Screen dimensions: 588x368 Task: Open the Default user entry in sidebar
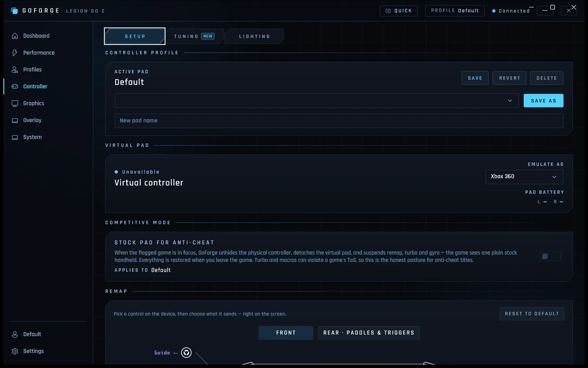click(48, 334)
